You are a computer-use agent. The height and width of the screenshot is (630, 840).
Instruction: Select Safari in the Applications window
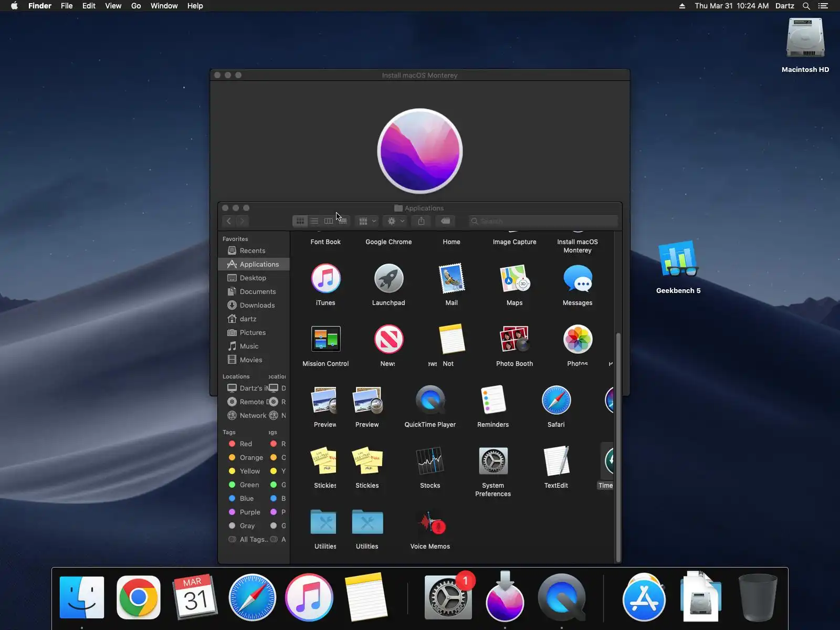[556, 400]
